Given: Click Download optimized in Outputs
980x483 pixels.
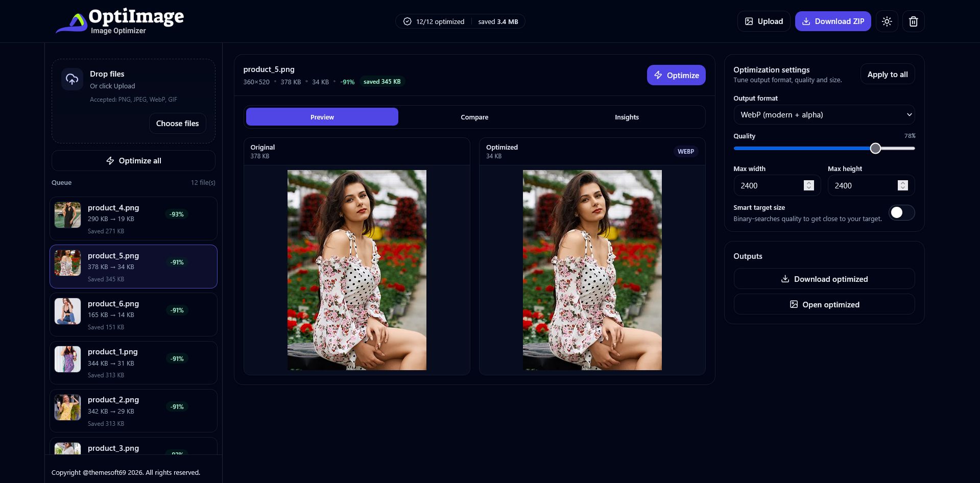Looking at the screenshot, I should [824, 279].
